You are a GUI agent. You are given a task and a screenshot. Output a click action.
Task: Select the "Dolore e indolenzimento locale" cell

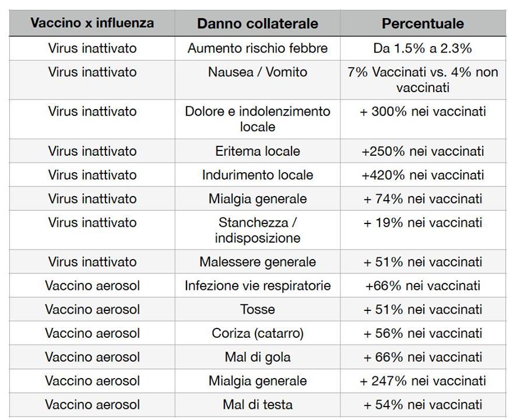click(x=257, y=119)
